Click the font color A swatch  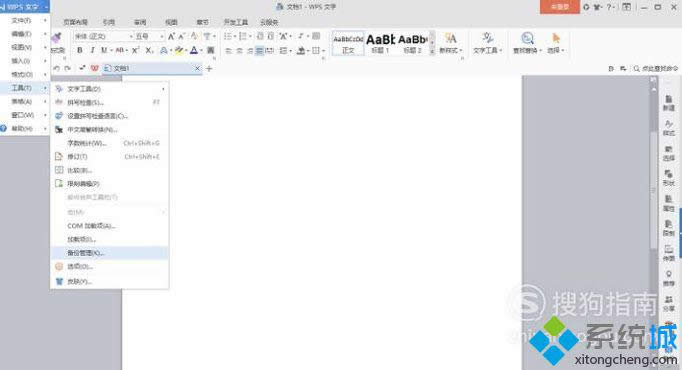194,50
